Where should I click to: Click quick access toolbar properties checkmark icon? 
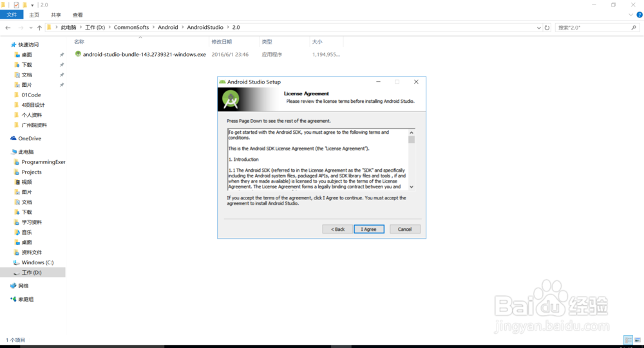[16, 5]
